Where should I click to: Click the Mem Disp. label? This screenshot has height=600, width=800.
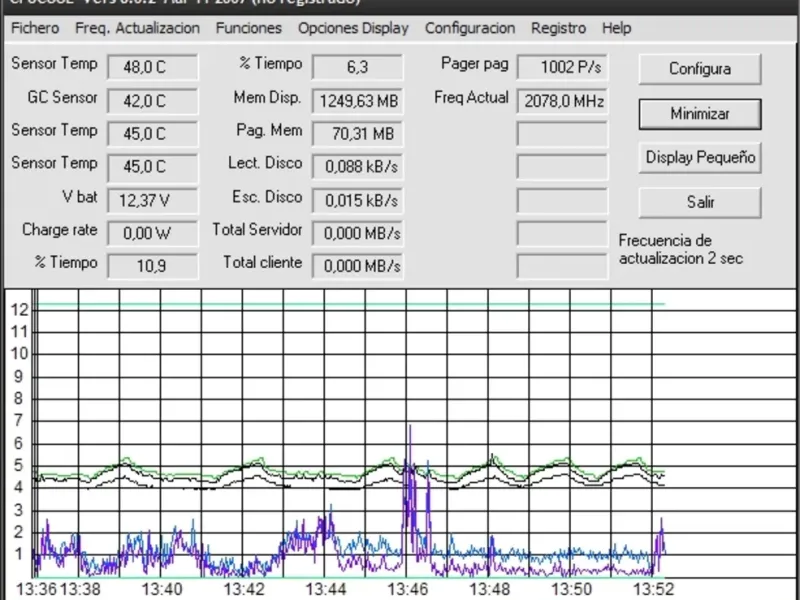(267, 97)
